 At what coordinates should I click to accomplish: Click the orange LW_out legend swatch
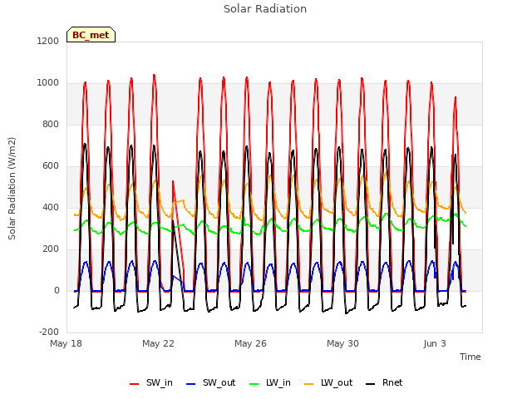pyautogui.click(x=308, y=384)
